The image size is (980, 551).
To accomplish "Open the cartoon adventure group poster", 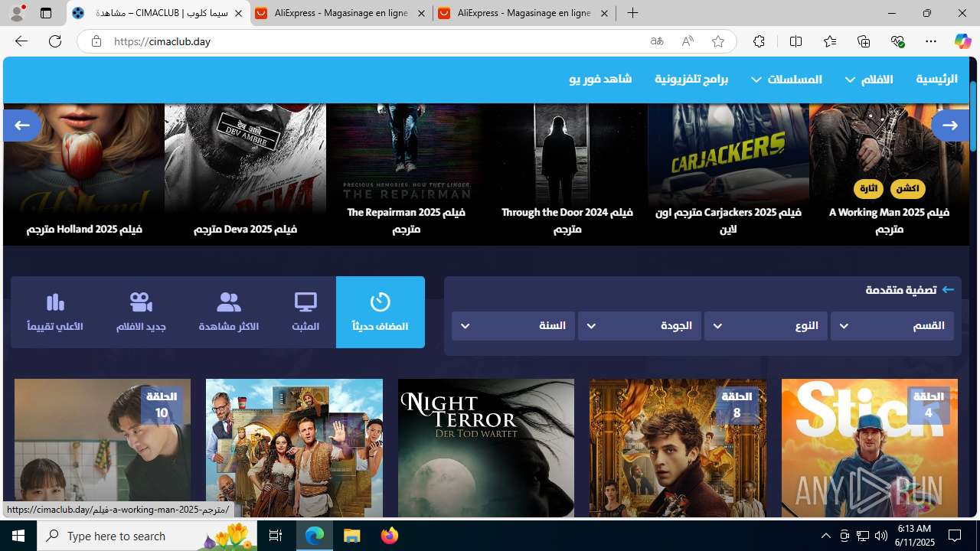I will click(x=294, y=448).
